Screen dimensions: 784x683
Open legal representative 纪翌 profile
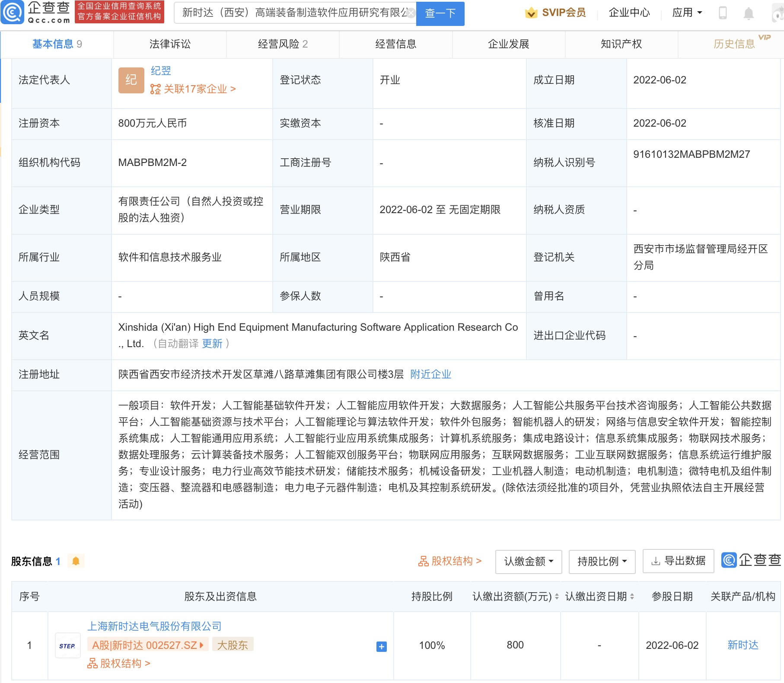[161, 71]
